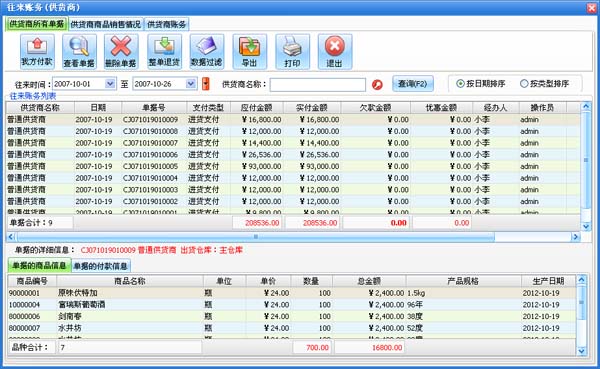Select row with document CJ071019010004

click(293, 178)
